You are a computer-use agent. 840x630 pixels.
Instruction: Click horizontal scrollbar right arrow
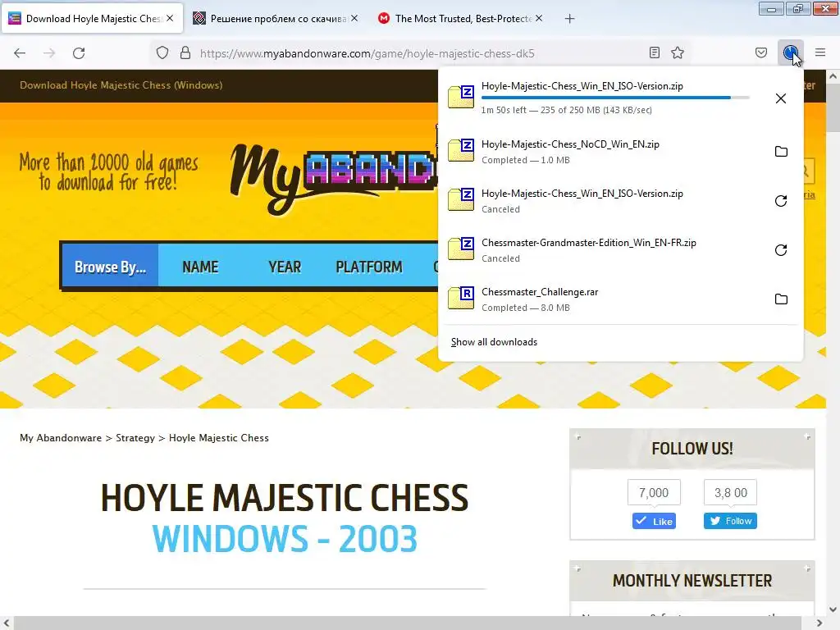coord(819,623)
